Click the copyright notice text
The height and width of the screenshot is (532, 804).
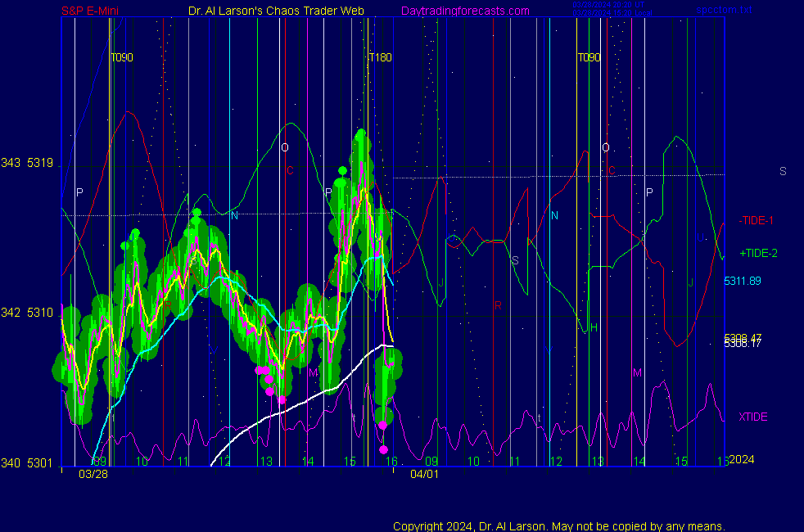(559, 526)
